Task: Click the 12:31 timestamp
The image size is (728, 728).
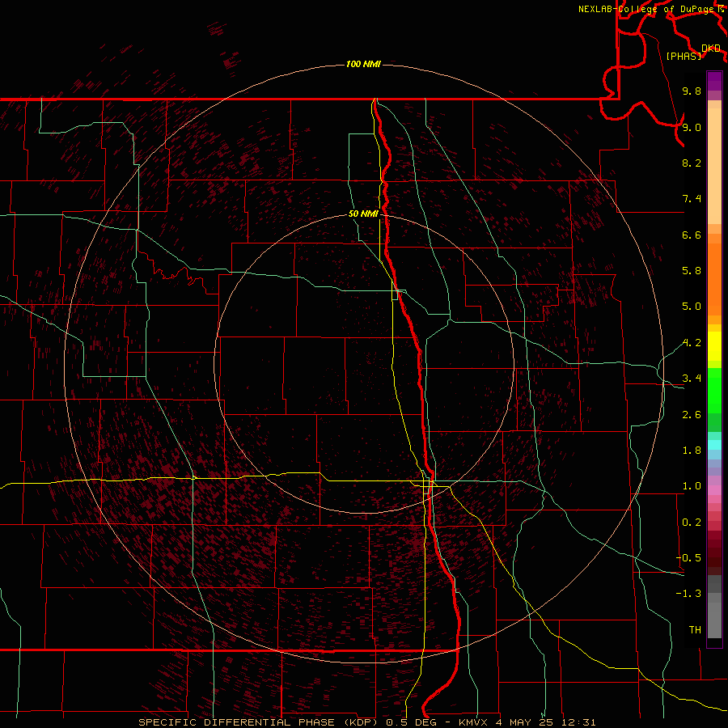Action: click(578, 722)
